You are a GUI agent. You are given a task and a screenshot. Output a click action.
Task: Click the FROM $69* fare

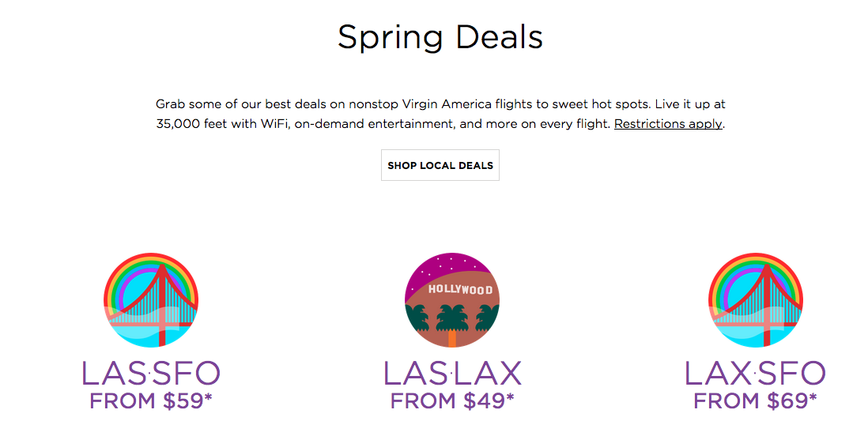tap(756, 401)
